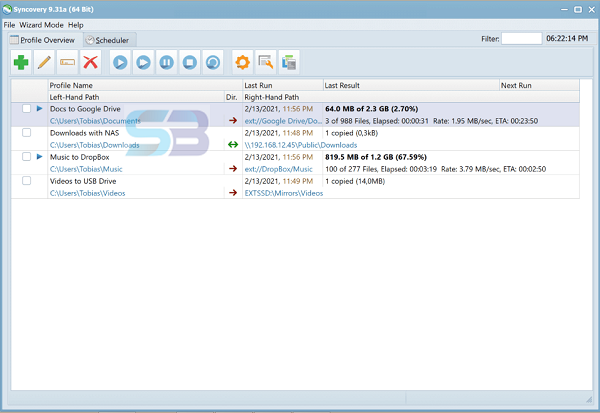This screenshot has width=600, height=413.
Task: Click direction arrow of Docs to Google Drive
Action: click(233, 121)
